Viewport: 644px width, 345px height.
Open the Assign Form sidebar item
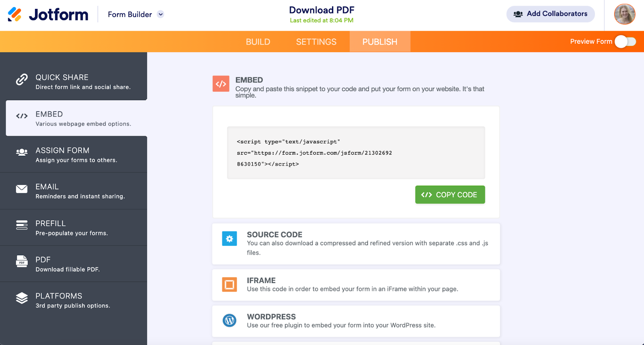(74, 155)
